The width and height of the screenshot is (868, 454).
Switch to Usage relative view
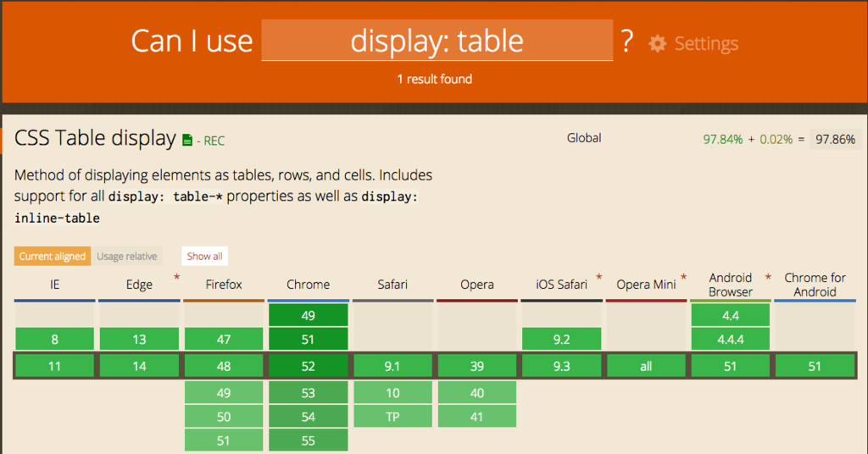127,256
